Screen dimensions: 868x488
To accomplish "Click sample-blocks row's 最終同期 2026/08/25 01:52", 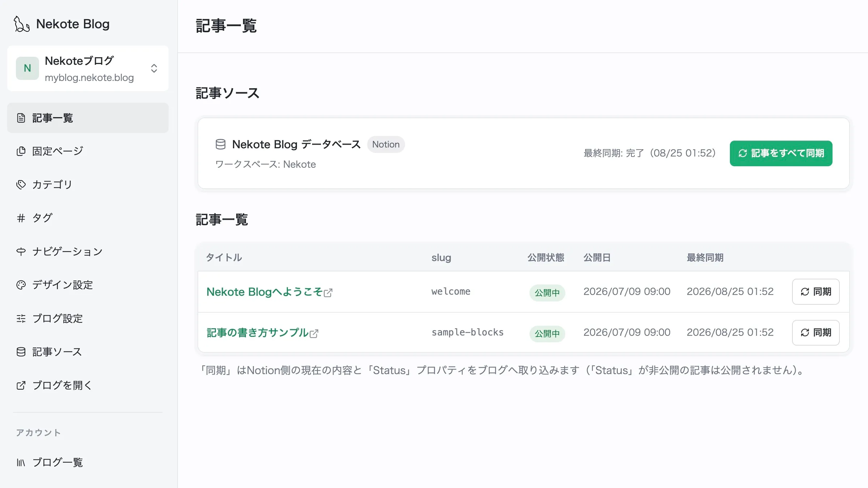I will [x=730, y=332].
